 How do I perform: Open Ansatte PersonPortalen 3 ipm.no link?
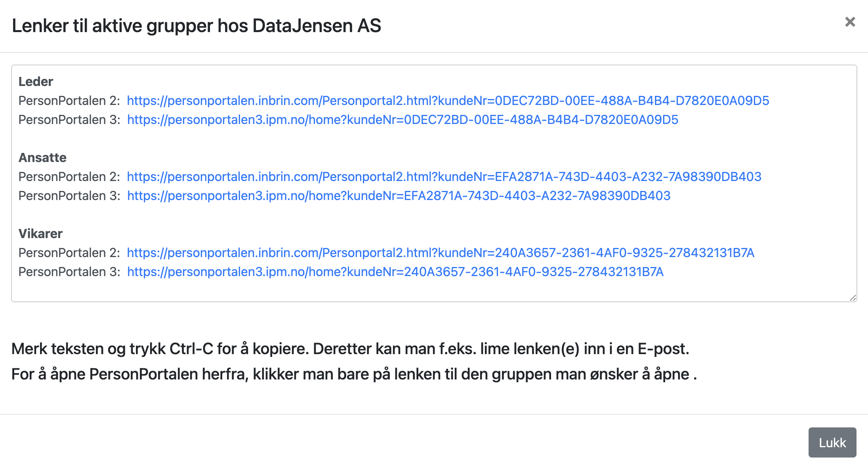point(399,196)
